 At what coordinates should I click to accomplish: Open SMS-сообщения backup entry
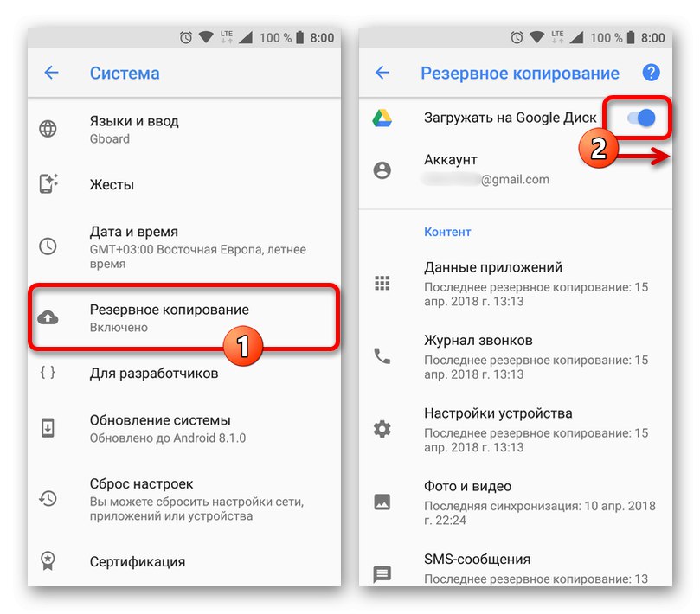(515, 566)
